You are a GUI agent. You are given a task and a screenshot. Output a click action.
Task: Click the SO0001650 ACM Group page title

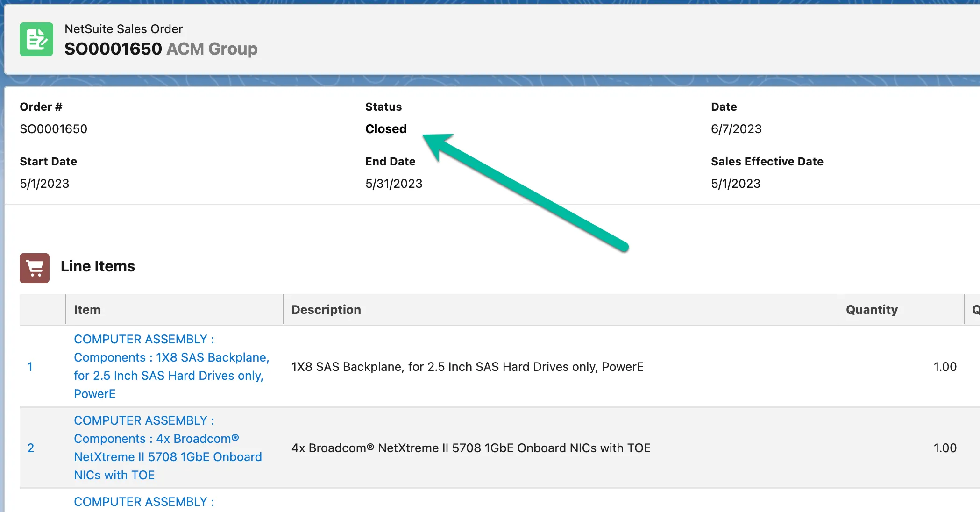pyautogui.click(x=161, y=49)
